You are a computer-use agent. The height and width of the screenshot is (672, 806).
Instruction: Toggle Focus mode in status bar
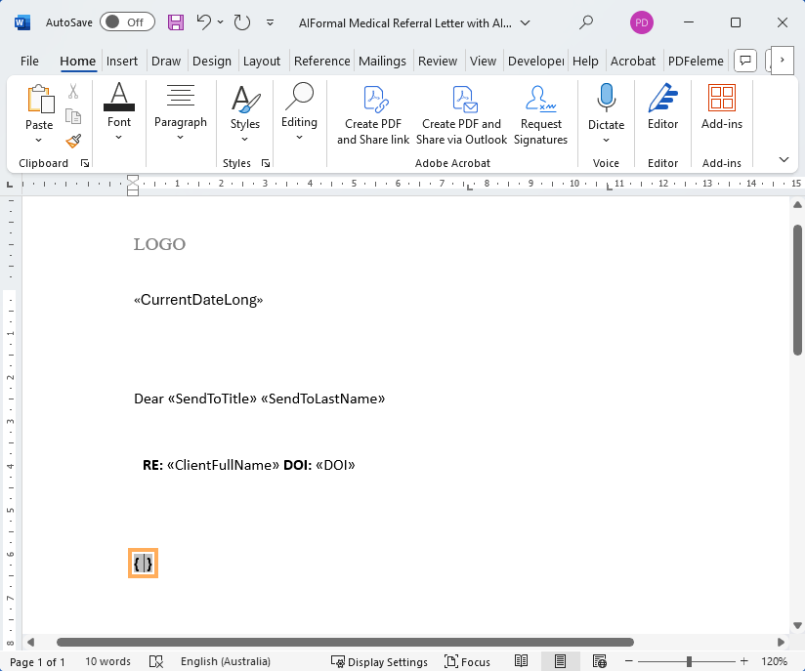(x=467, y=661)
